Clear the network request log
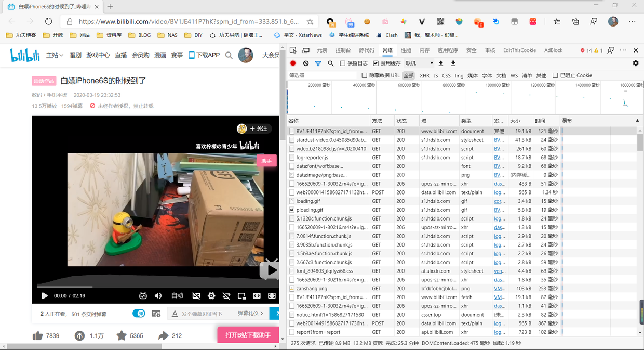 pyautogui.click(x=306, y=63)
